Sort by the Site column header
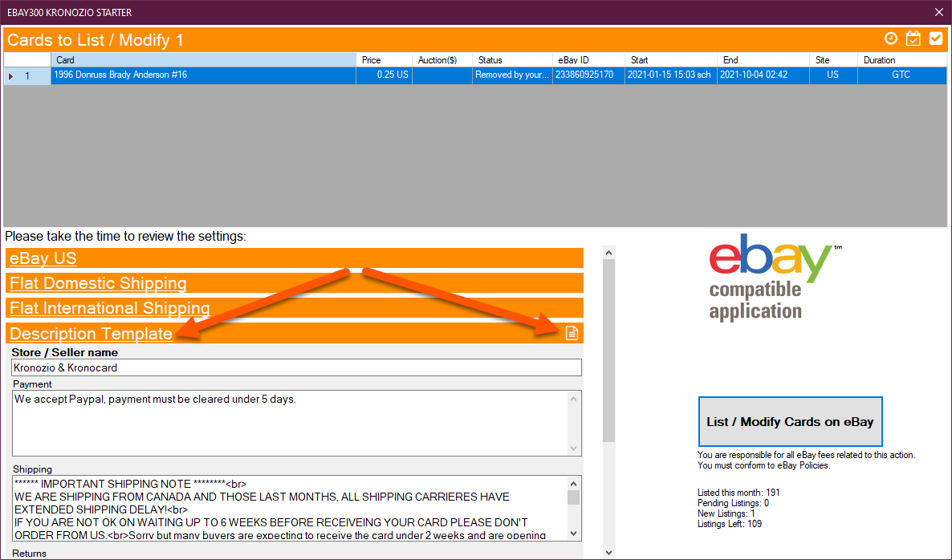This screenshot has height=560, width=952. (834, 60)
